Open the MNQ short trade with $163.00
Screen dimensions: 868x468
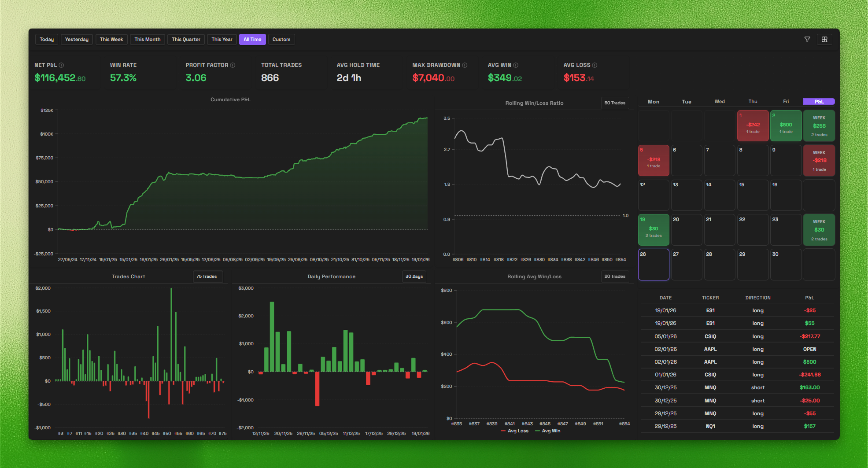pyautogui.click(x=738, y=387)
